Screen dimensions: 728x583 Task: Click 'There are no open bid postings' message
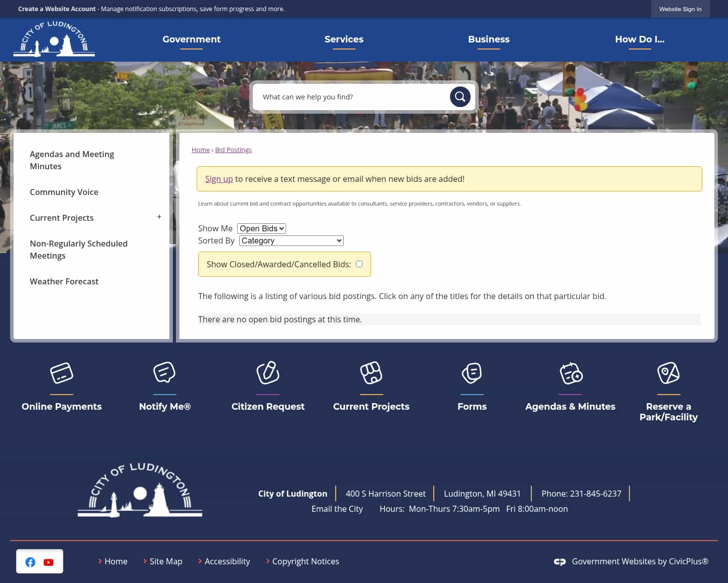coord(280,319)
